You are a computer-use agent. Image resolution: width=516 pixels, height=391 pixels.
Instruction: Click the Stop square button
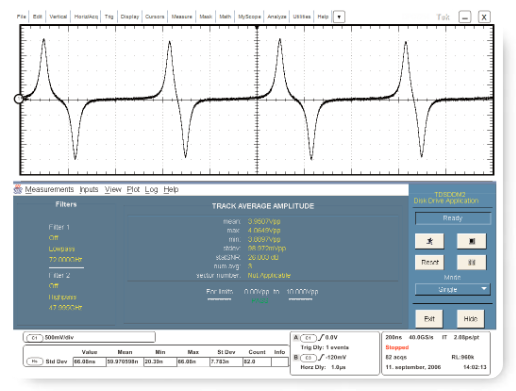coord(471,241)
